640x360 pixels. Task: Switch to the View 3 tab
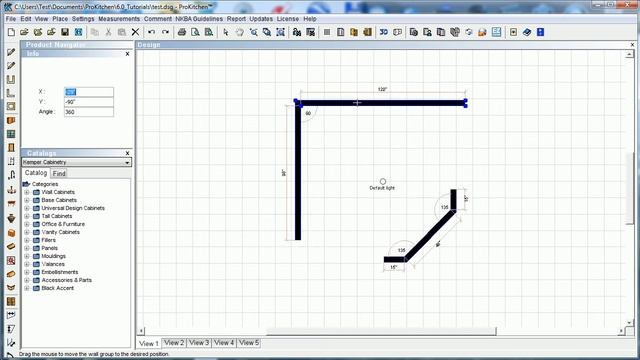199,343
